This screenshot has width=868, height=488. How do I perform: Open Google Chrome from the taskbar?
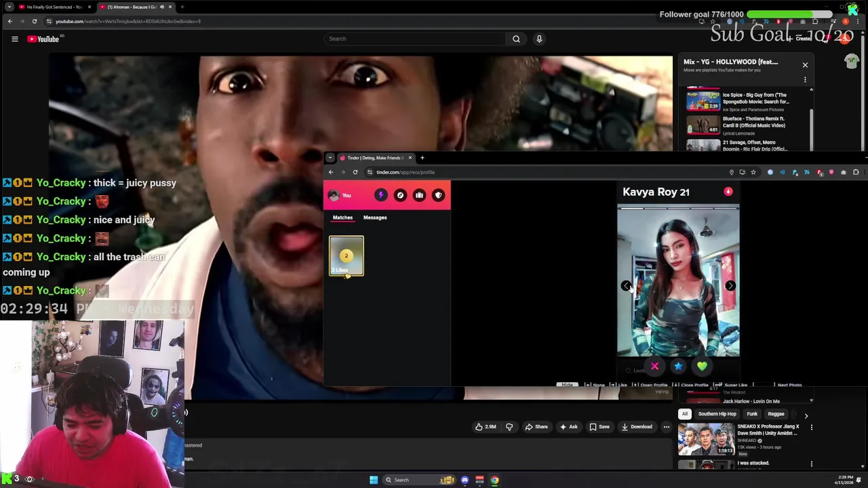pyautogui.click(x=494, y=480)
